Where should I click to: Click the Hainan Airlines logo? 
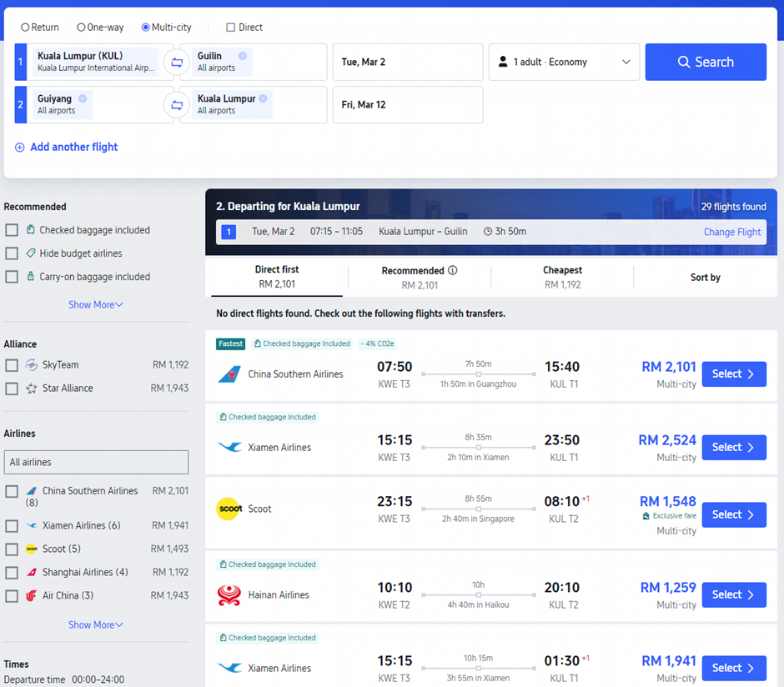pos(229,595)
